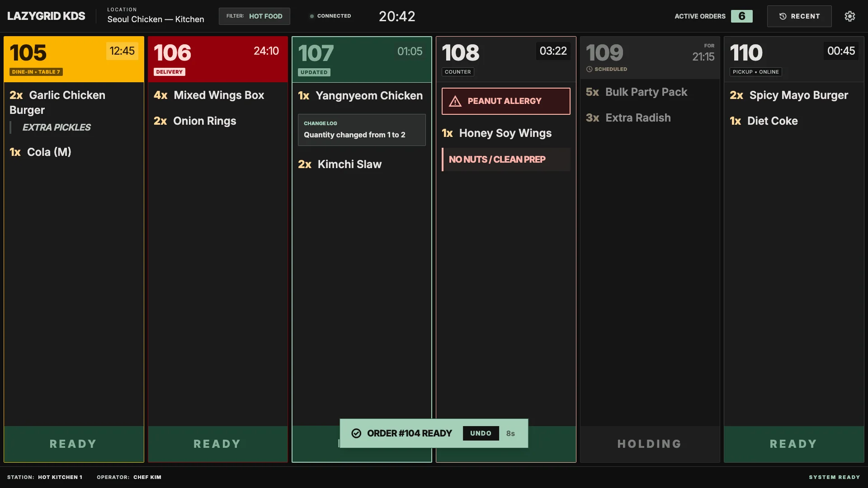Click the scheduled time 21:15
The width and height of the screenshot is (868, 488).
tap(703, 56)
